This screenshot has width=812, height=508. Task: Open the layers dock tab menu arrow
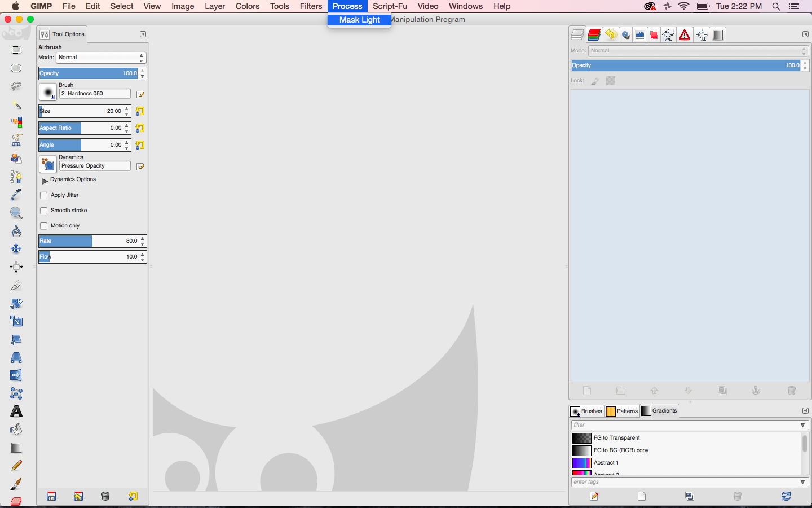coord(805,34)
